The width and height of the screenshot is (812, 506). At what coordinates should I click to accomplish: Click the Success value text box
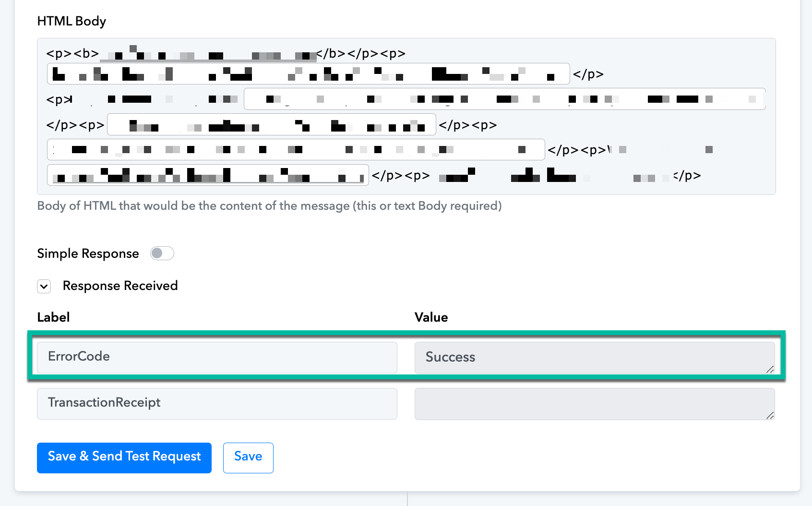pos(595,358)
